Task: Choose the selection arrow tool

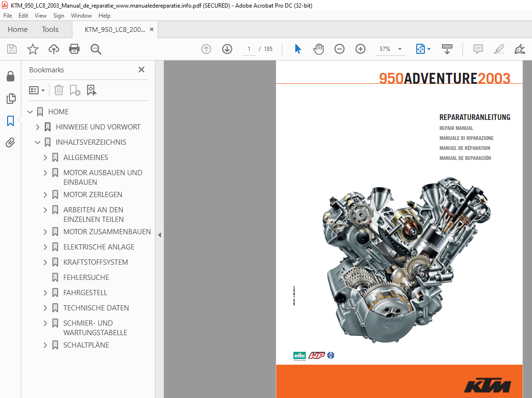Action: coord(298,49)
